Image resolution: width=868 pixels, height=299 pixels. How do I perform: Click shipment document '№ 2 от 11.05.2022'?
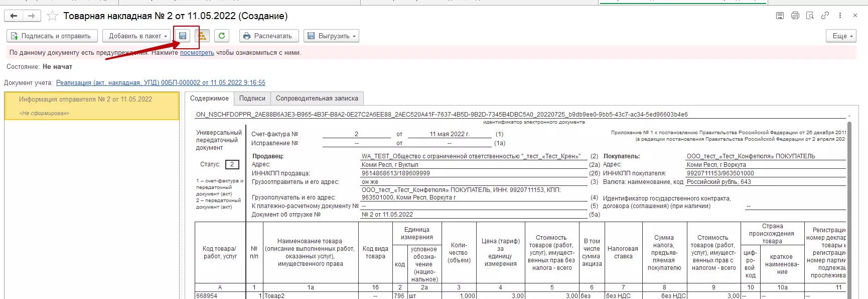387,215
